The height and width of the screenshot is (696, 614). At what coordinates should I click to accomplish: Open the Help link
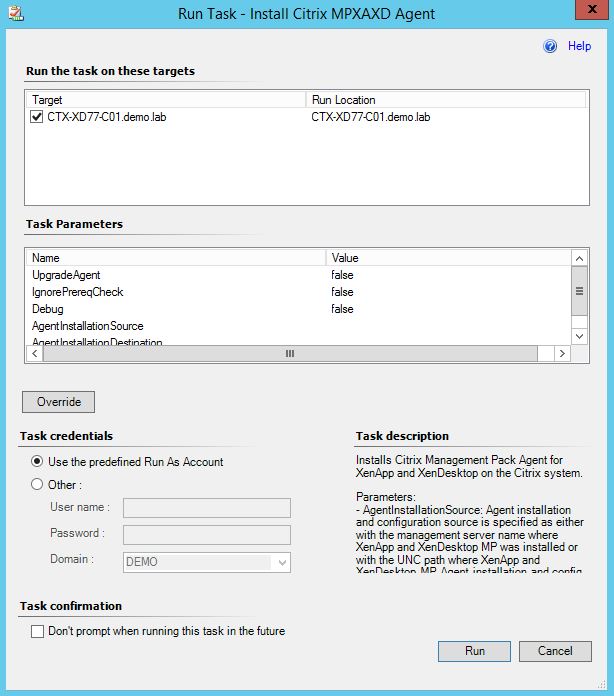point(579,46)
